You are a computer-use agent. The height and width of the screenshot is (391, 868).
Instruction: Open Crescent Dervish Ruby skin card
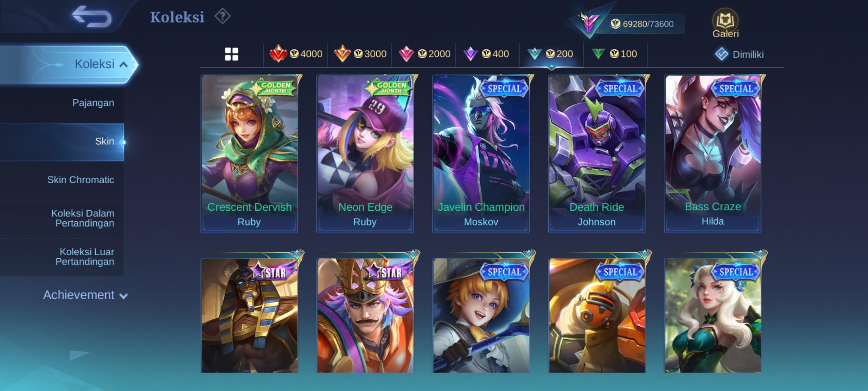click(x=249, y=154)
